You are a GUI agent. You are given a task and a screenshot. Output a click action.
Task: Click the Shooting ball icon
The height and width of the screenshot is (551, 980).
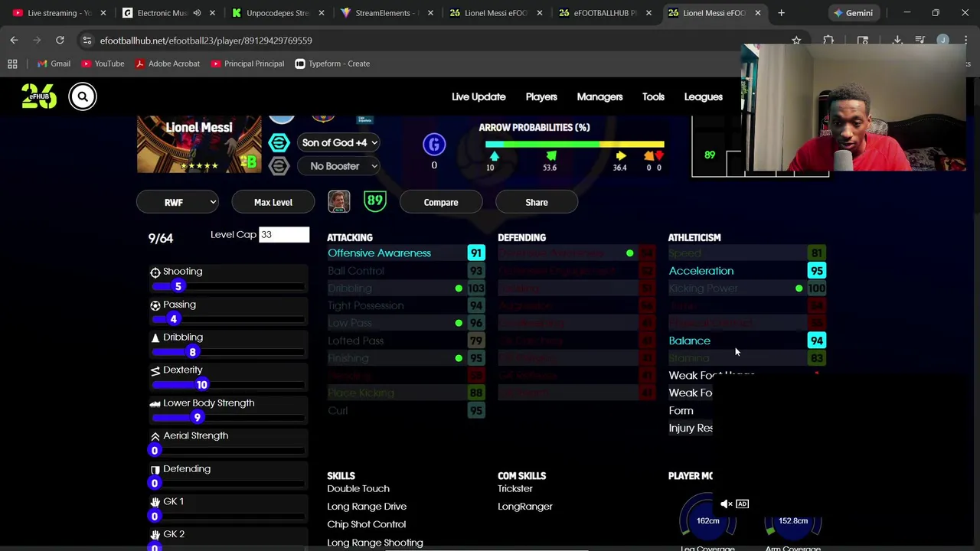click(x=155, y=272)
